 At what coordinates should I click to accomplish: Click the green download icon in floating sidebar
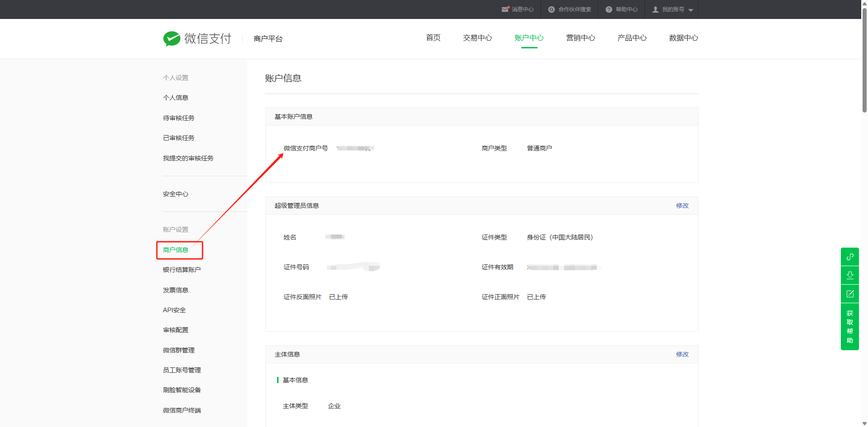[849, 275]
